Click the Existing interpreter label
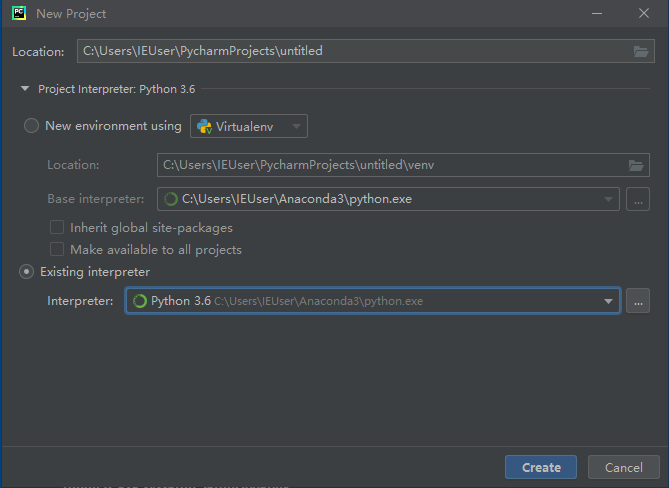 [95, 272]
